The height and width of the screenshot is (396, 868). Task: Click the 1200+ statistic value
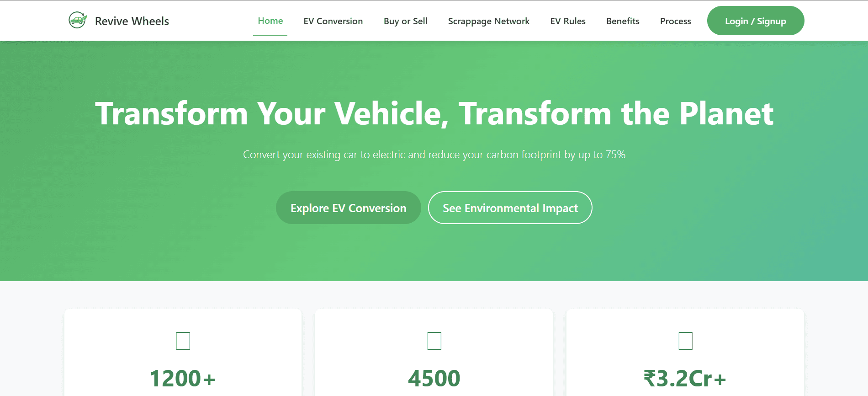pos(183,378)
